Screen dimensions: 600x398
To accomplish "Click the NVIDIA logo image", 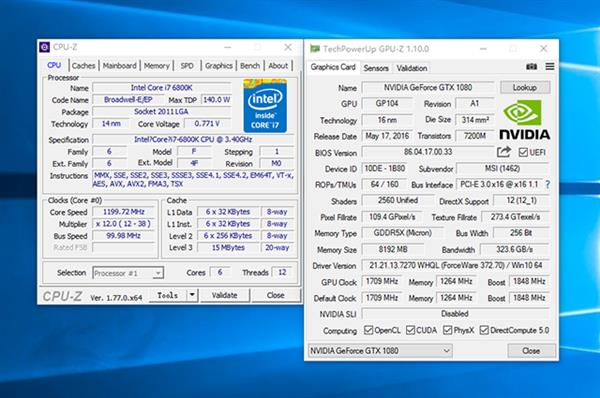I will click(x=525, y=120).
